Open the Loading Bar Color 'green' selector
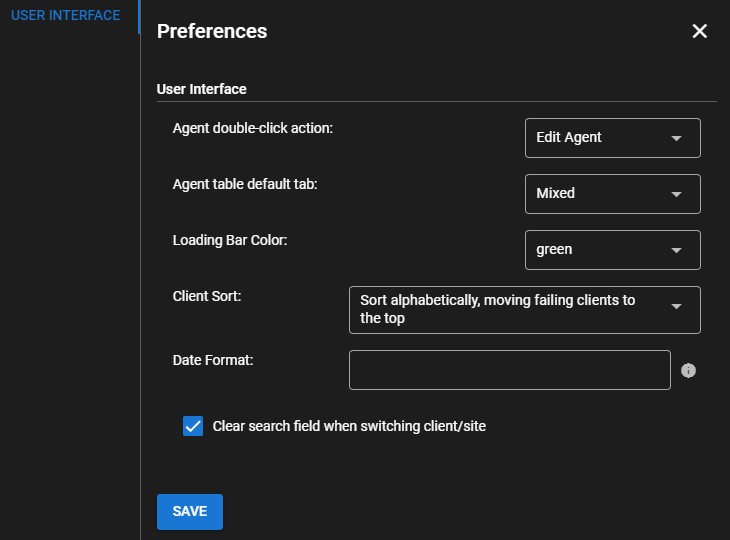This screenshot has height=540, width=730. click(x=613, y=250)
